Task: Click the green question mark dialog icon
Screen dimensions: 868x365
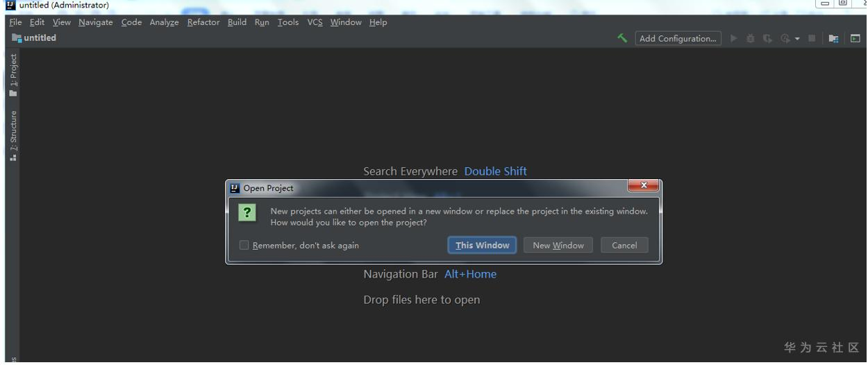Action: [x=247, y=212]
